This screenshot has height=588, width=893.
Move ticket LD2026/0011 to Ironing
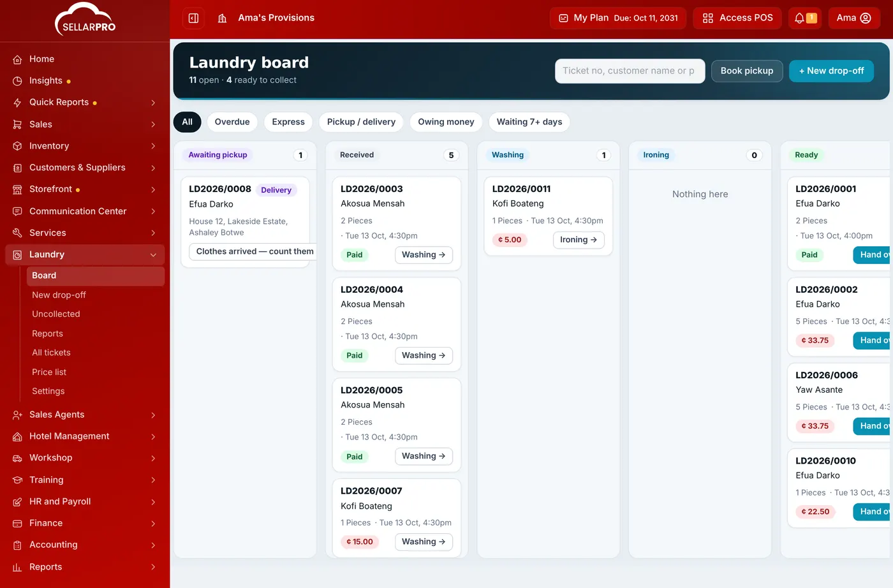click(x=579, y=240)
